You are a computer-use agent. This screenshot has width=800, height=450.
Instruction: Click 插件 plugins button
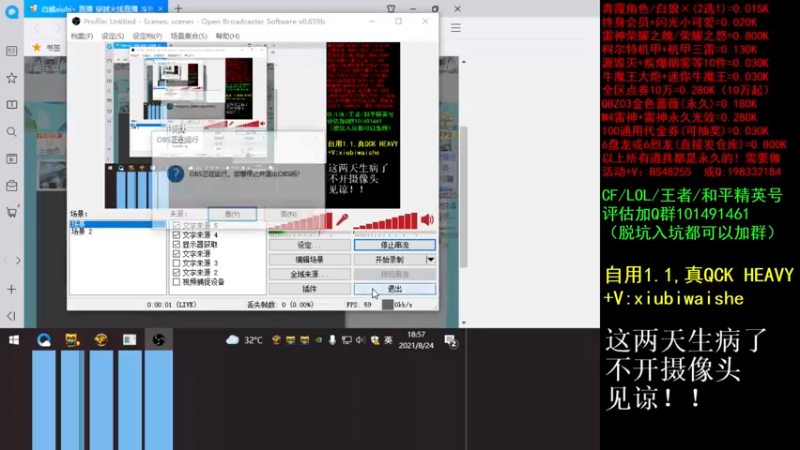309,289
